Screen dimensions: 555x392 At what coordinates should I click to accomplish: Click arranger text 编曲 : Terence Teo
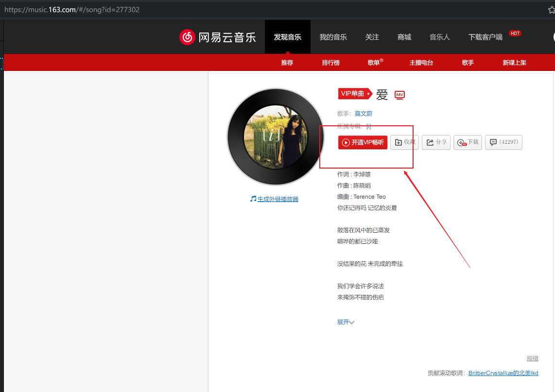[362, 197]
